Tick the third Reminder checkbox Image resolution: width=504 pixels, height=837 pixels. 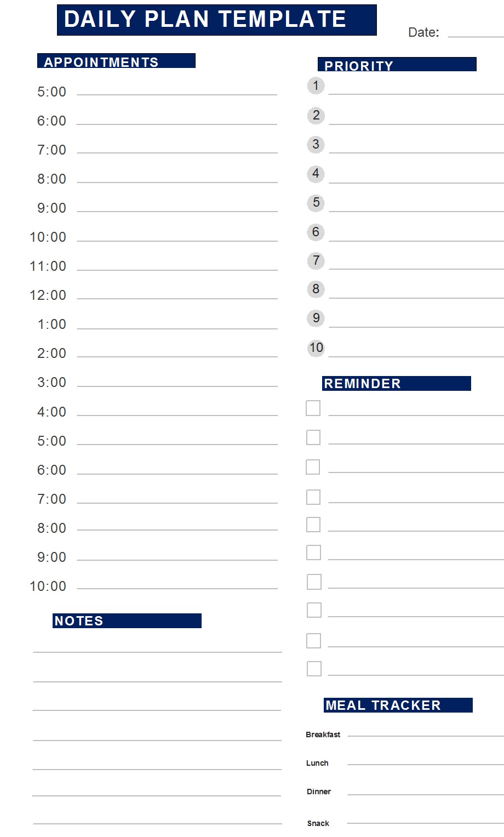pos(313,467)
